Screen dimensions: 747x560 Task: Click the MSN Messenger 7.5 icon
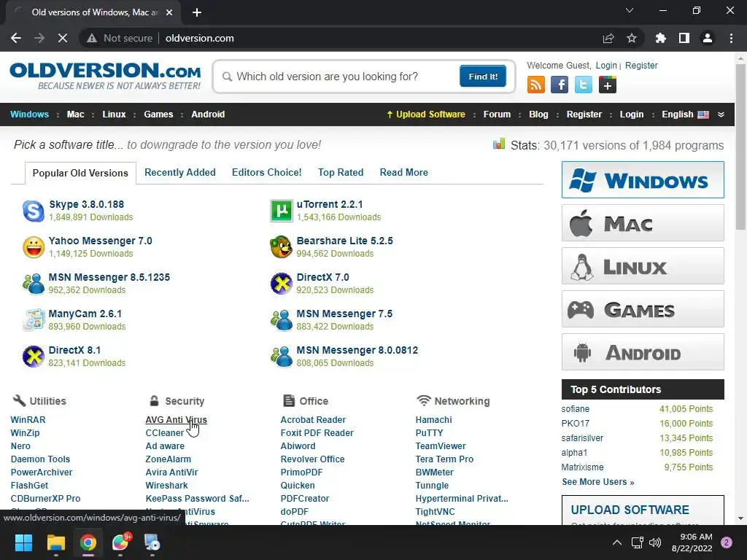pos(282,320)
